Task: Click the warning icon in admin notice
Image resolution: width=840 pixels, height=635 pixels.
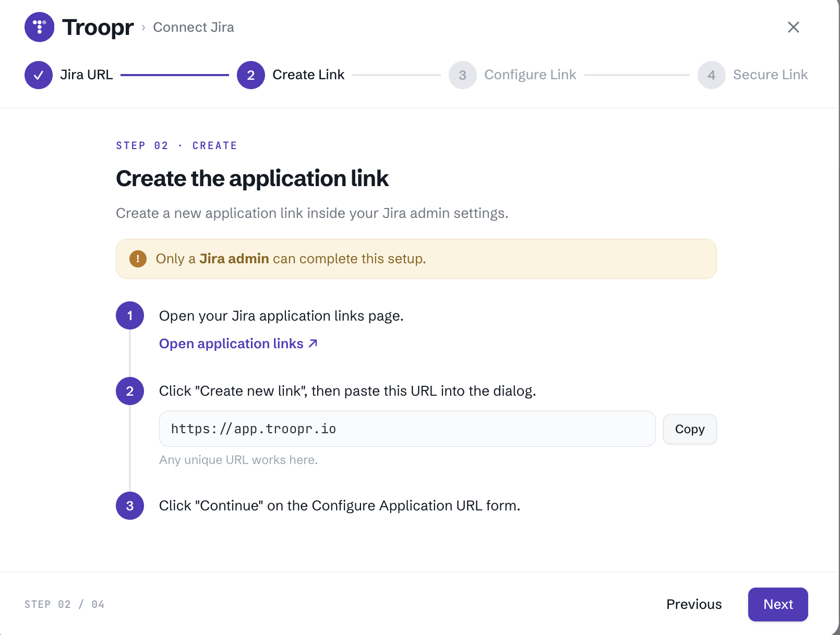Action: tap(138, 259)
